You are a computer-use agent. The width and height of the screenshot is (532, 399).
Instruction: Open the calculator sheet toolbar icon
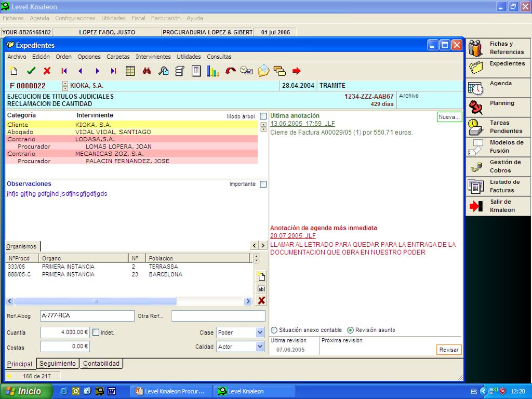point(196,71)
